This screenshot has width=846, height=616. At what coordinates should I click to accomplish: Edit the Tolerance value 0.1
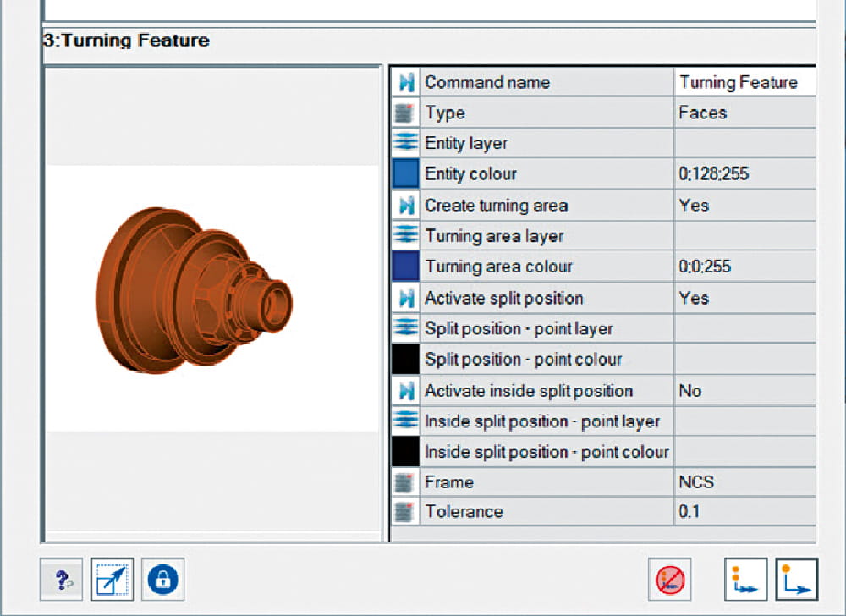coord(745,511)
